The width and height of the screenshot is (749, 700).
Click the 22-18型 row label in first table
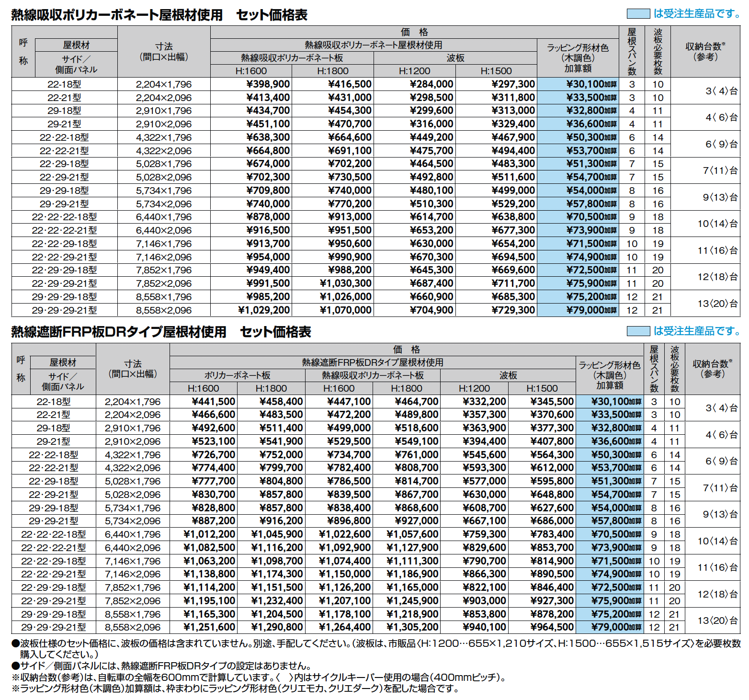tap(64, 84)
